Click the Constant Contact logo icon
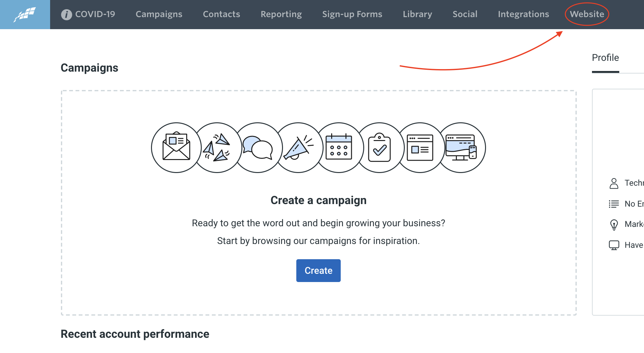The height and width of the screenshot is (353, 644). click(25, 15)
